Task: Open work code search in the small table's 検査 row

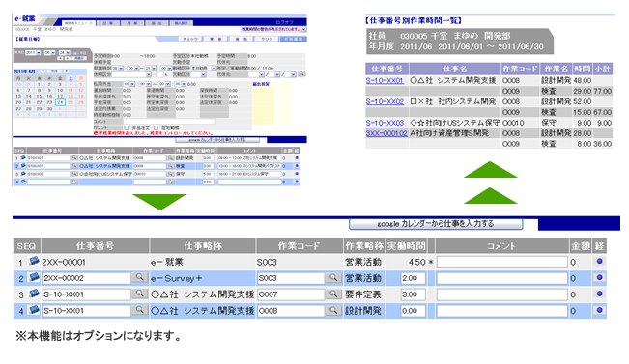Action: (170, 166)
